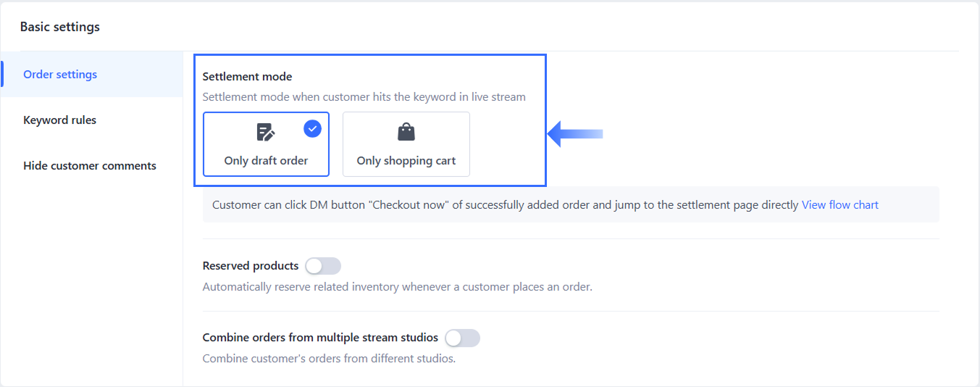Open the Order settings tab
This screenshot has width=980, height=387.
coord(60,74)
